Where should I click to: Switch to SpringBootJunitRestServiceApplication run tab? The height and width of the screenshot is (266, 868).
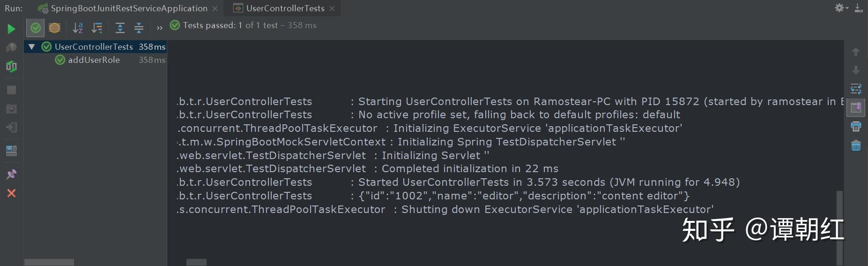(x=129, y=8)
